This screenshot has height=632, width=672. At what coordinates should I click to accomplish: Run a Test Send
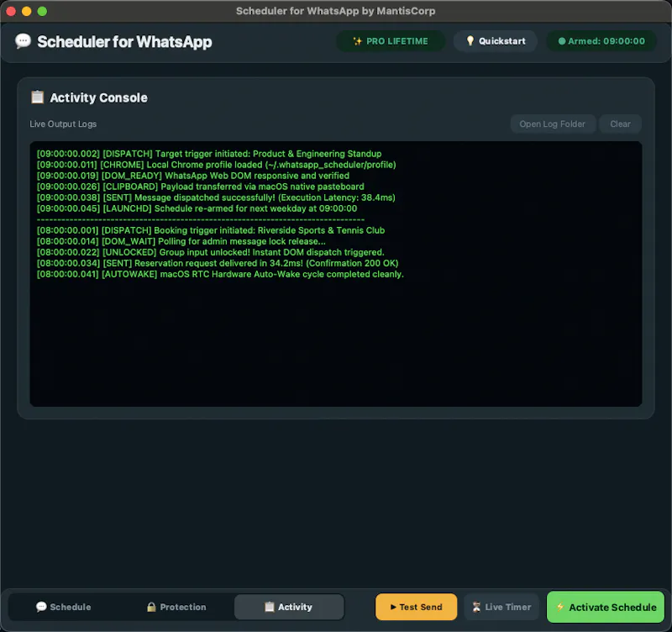pyautogui.click(x=416, y=607)
